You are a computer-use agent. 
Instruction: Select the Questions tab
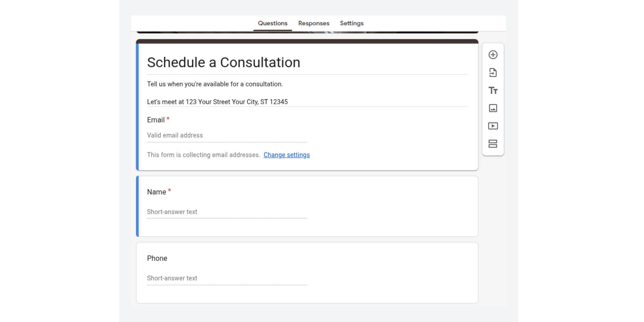pyautogui.click(x=272, y=23)
